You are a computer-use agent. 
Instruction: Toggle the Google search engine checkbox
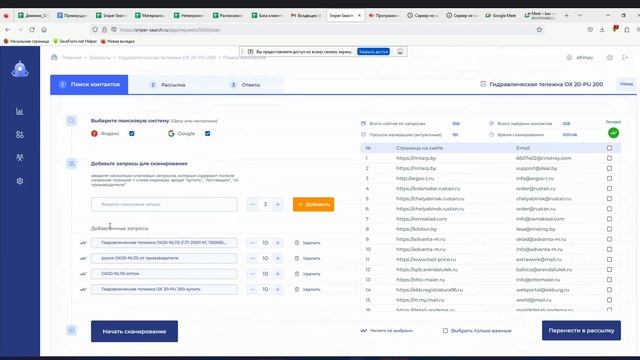(207, 133)
